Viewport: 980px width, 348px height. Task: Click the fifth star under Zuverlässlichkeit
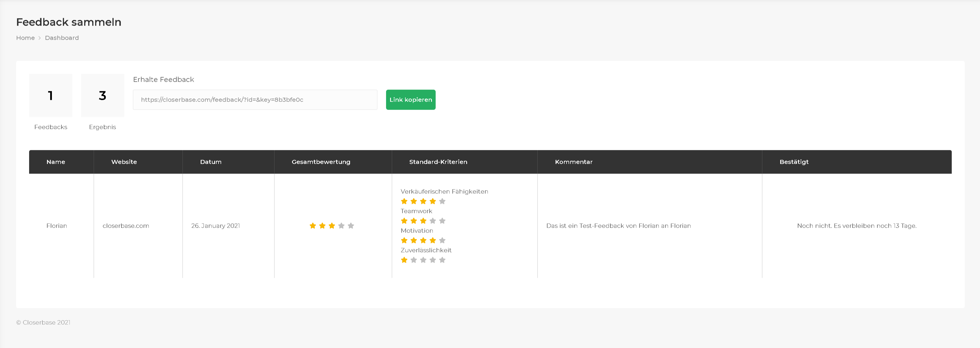point(442,260)
